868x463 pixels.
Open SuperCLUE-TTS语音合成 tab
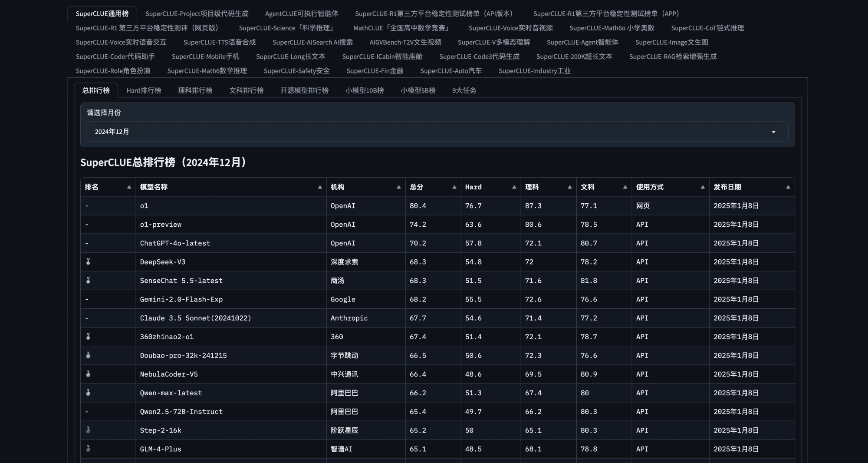pos(220,42)
